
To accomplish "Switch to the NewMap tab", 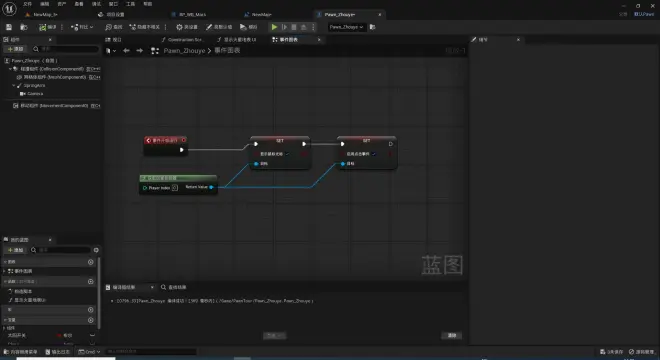I will pyautogui.click(x=258, y=14).
